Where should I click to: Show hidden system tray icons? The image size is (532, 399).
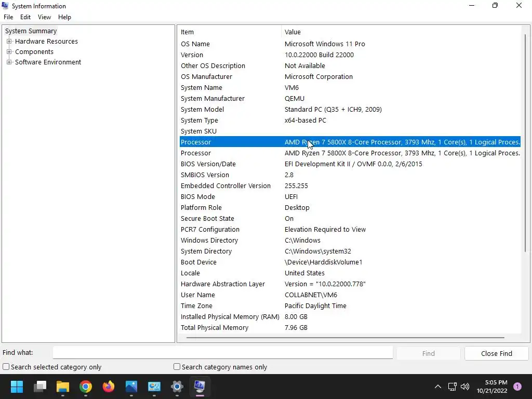tap(438, 387)
